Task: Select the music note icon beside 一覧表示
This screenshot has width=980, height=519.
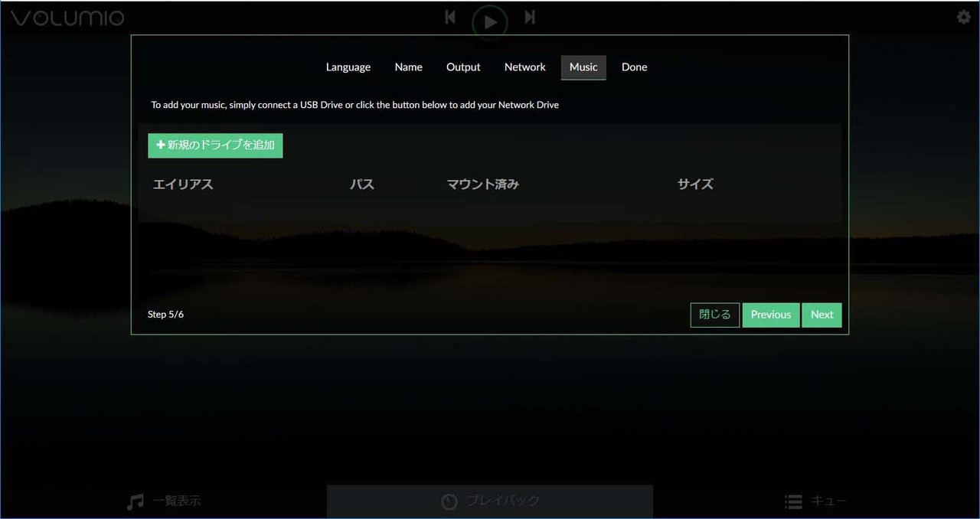Action: [x=135, y=501]
